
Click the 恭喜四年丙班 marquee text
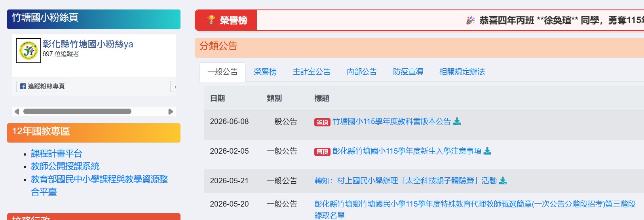[562, 20]
